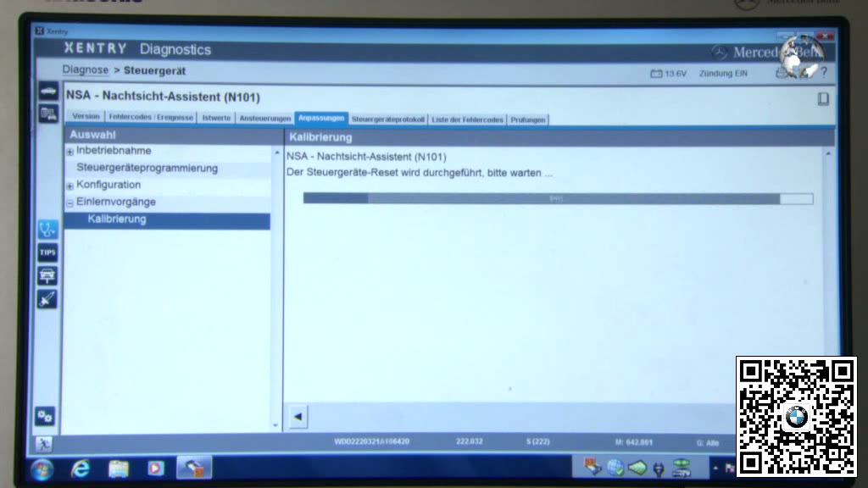Click the vehicle connection tray icon
The height and width of the screenshot is (488, 868).
682,468
